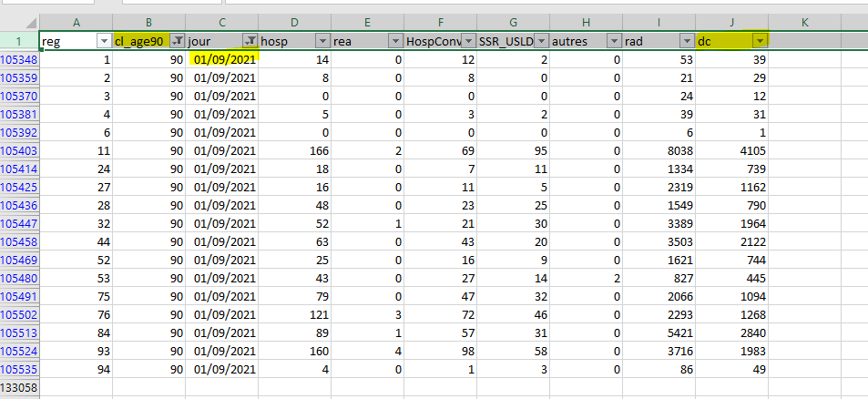This screenshot has height=399, width=868.
Task: Select row header 133058
Action: (x=19, y=387)
